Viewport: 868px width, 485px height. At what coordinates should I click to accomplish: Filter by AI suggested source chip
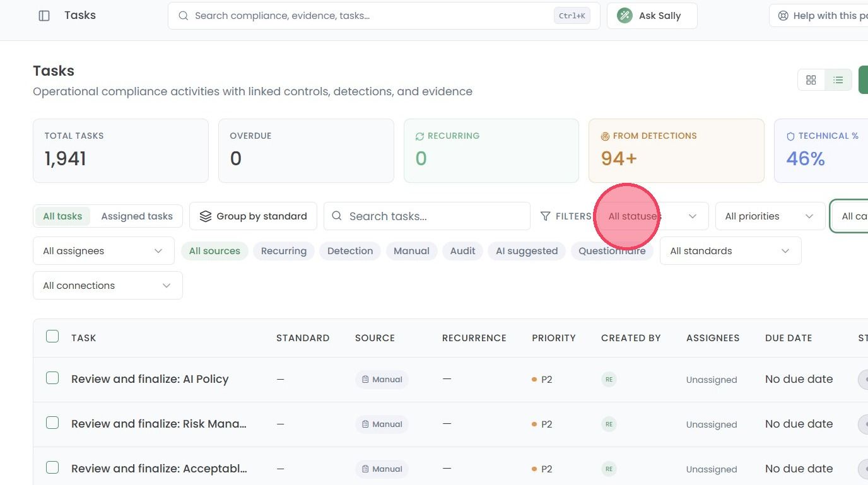527,251
